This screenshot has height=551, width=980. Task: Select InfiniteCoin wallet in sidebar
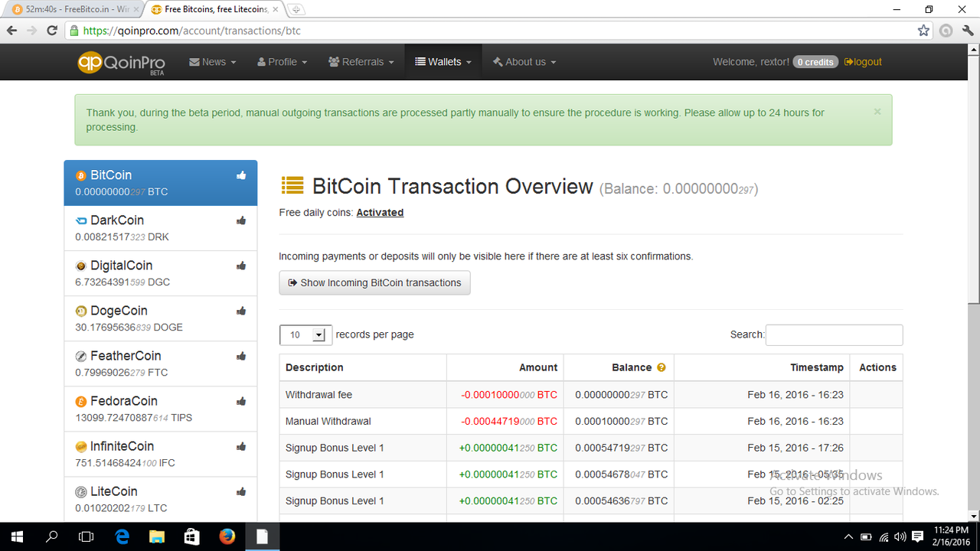pos(161,454)
